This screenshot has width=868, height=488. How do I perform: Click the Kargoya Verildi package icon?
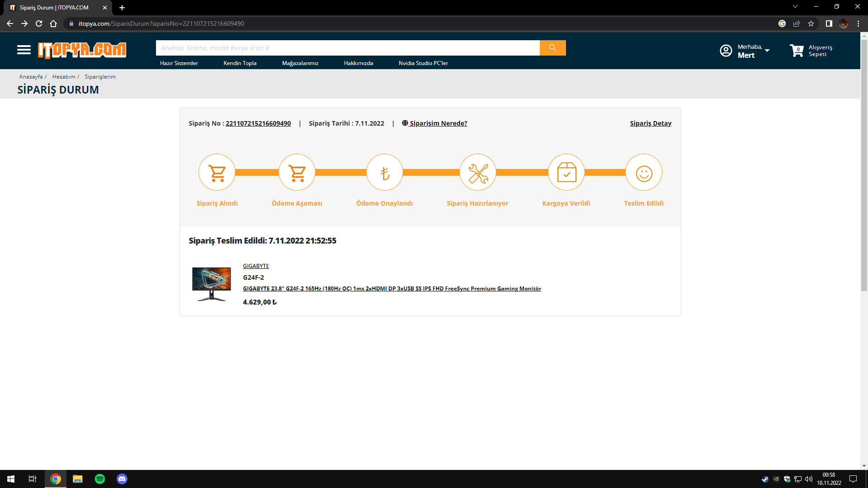tap(566, 172)
